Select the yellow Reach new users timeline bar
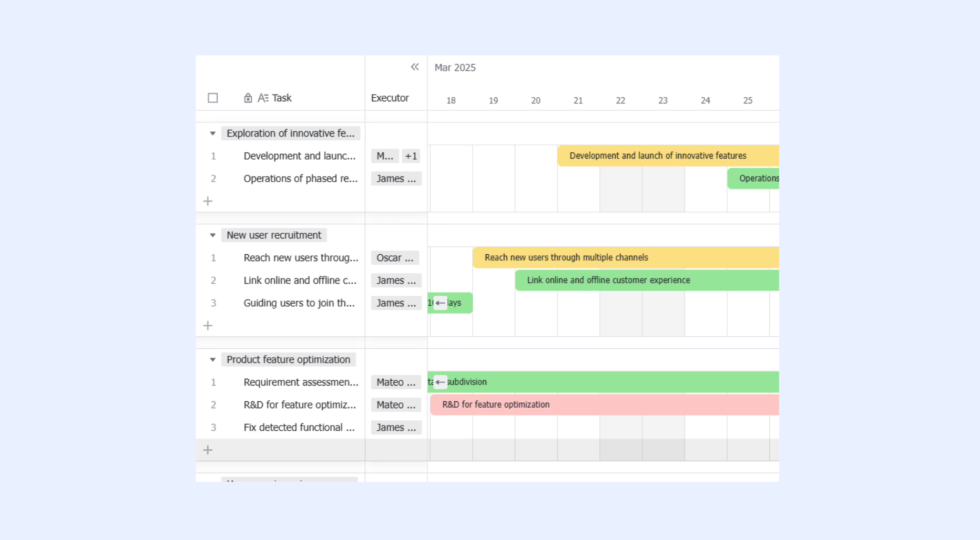 (626, 257)
